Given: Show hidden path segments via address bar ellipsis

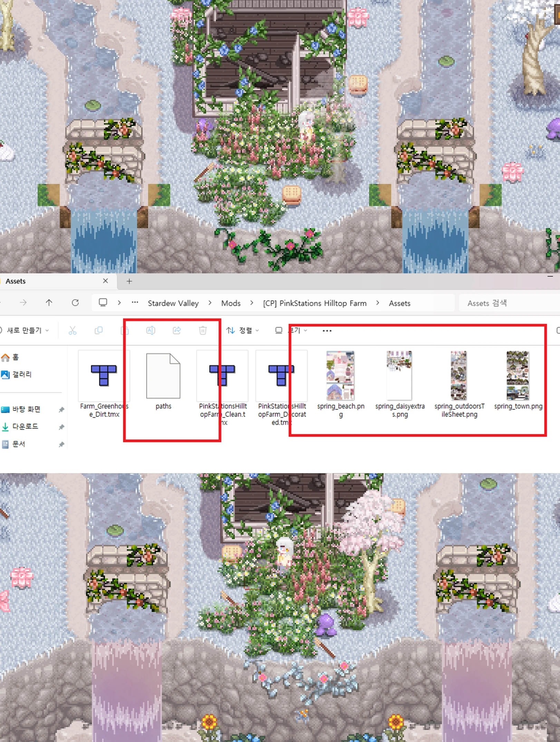Looking at the screenshot, I should point(135,303).
